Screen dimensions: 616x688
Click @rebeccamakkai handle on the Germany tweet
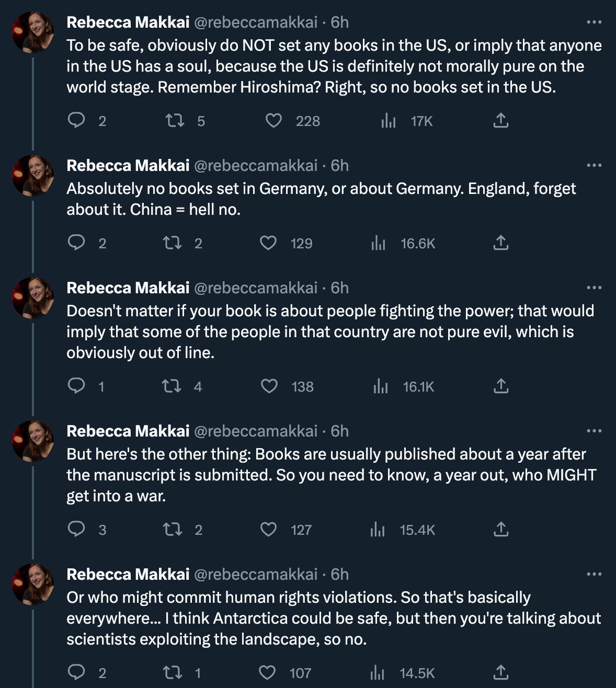click(256, 166)
